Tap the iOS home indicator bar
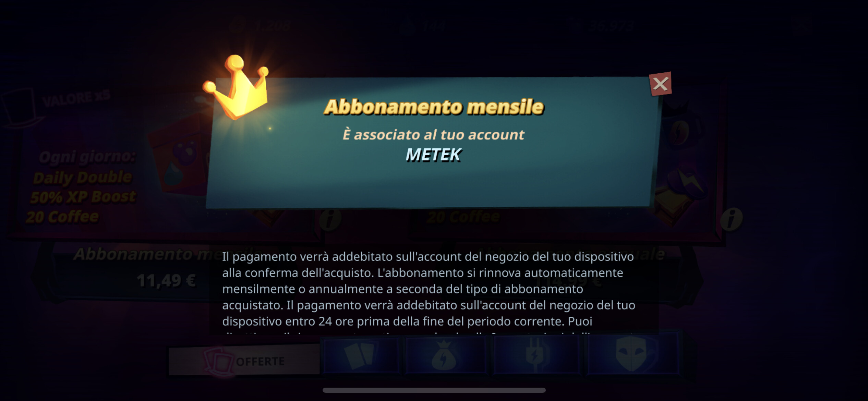This screenshot has width=868, height=401. tap(434, 390)
